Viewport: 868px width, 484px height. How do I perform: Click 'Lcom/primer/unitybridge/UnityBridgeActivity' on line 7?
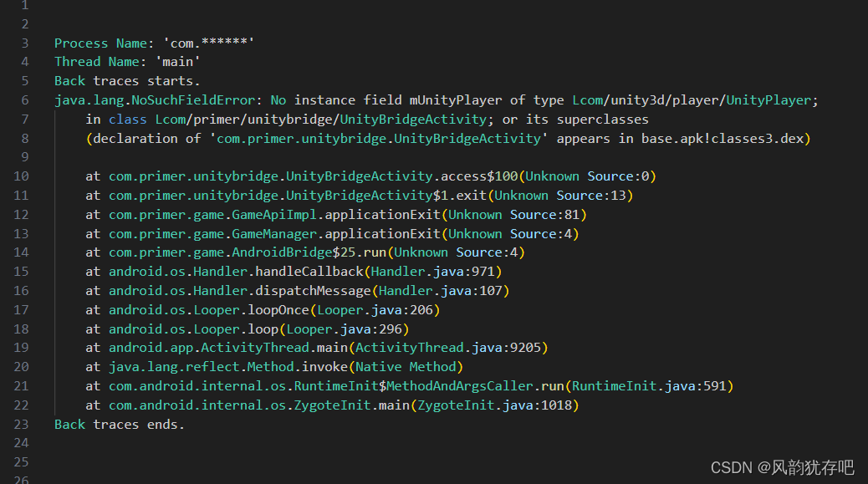[320, 120]
